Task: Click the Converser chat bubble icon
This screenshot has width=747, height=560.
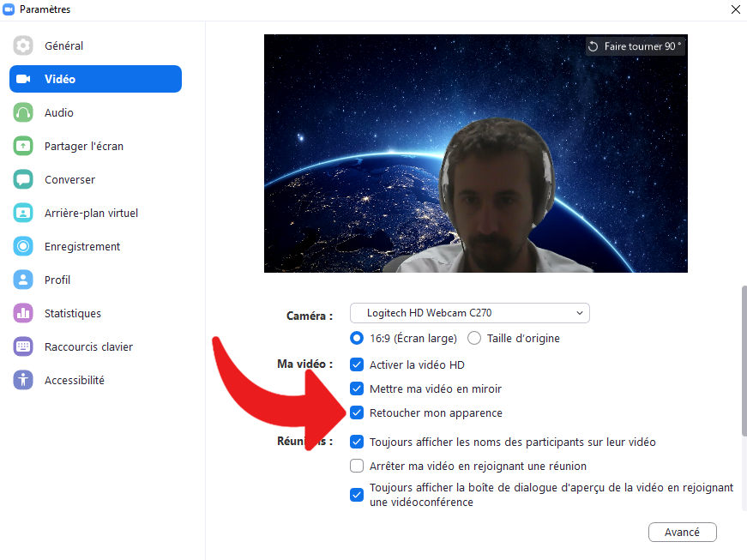Action: (x=23, y=179)
